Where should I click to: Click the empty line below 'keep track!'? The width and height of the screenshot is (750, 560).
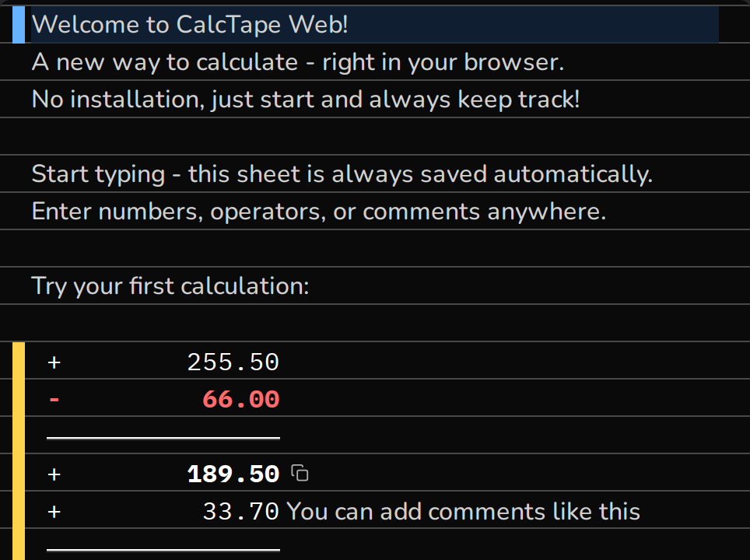tap(375, 136)
